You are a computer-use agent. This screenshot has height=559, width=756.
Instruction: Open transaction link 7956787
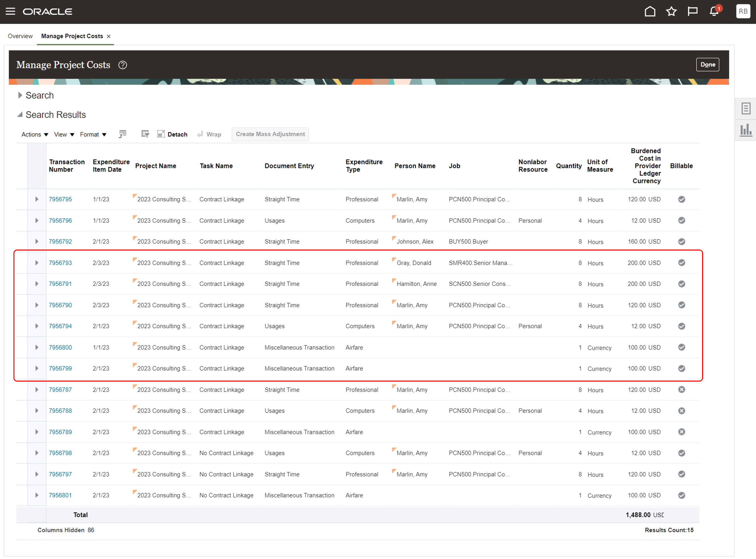tap(60, 390)
